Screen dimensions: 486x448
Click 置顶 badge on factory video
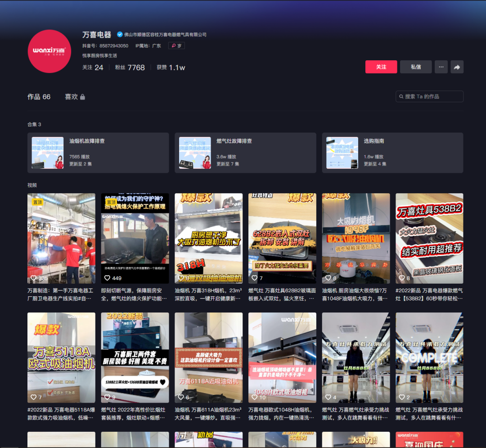coord(37,202)
